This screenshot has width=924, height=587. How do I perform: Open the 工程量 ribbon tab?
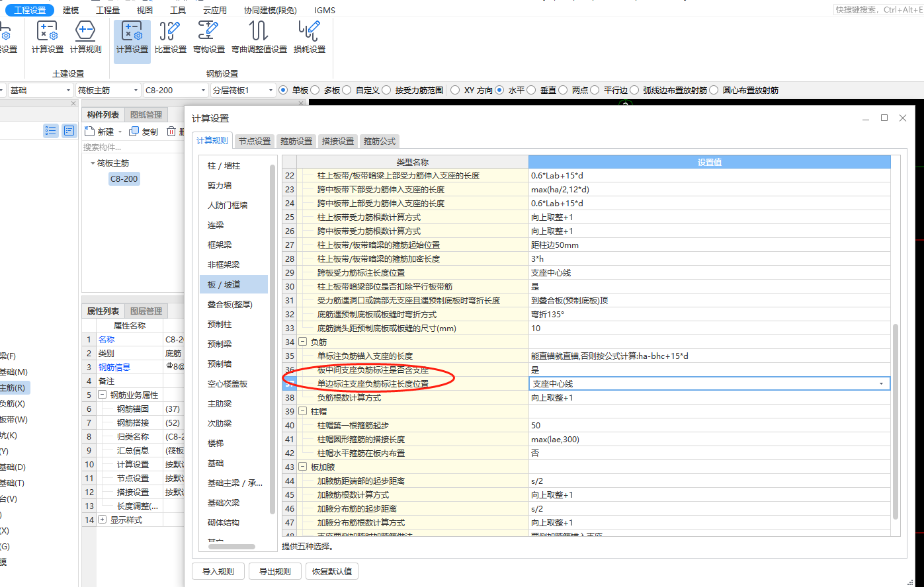[x=108, y=10]
